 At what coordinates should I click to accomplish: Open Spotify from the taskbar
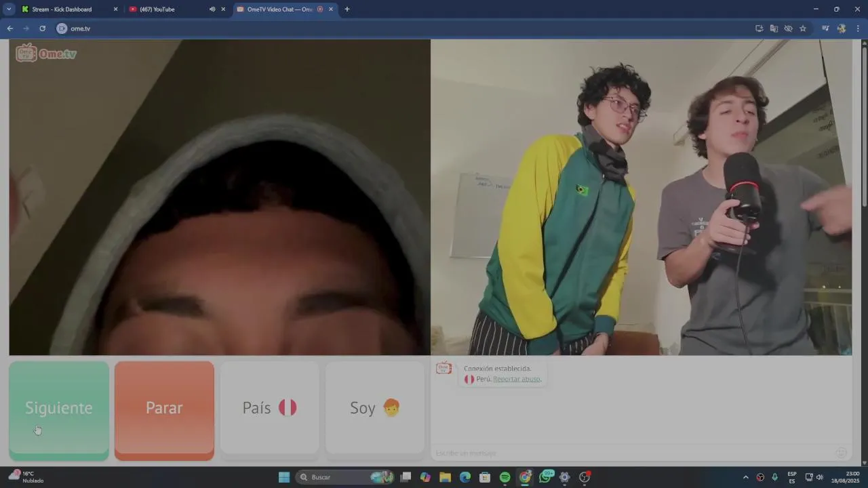pyautogui.click(x=505, y=477)
